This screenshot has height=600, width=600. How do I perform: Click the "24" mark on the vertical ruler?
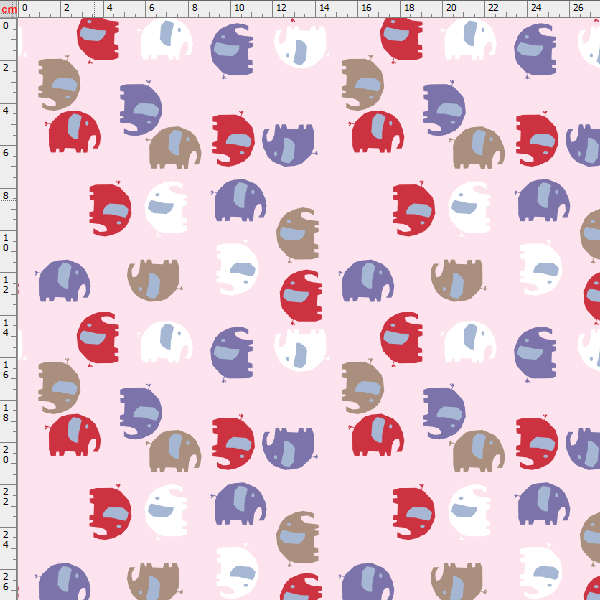(6, 539)
